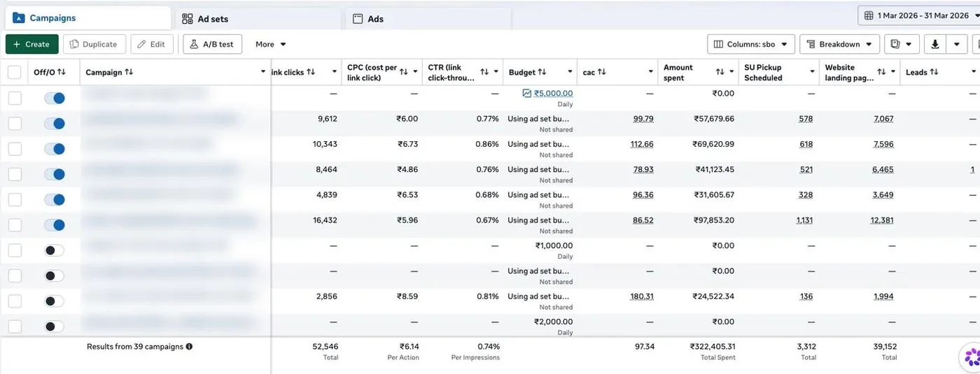The image size is (980, 374).
Task: Sort by the Off/On column arrows
Action: 62,72
